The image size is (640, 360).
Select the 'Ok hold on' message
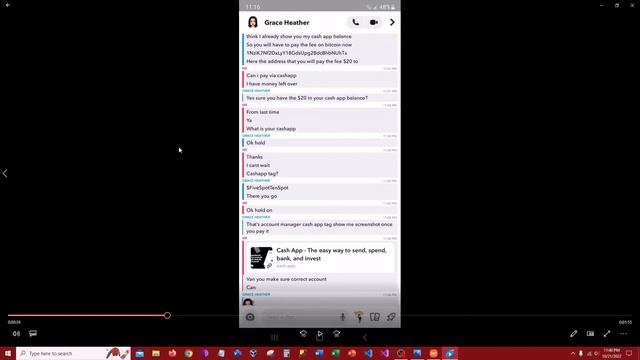coord(259,210)
